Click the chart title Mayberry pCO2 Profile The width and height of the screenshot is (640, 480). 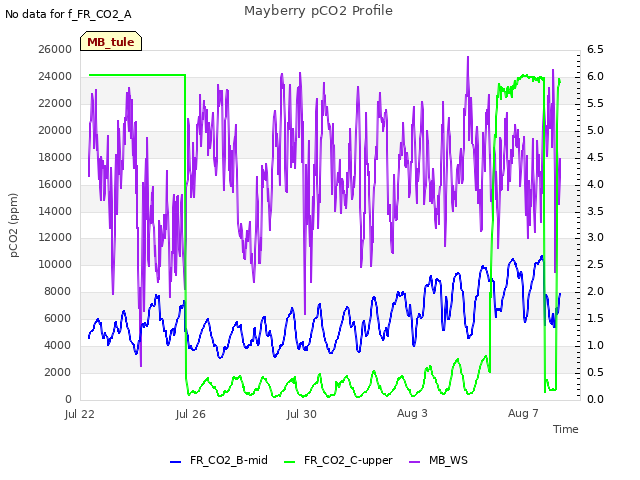[x=318, y=11]
